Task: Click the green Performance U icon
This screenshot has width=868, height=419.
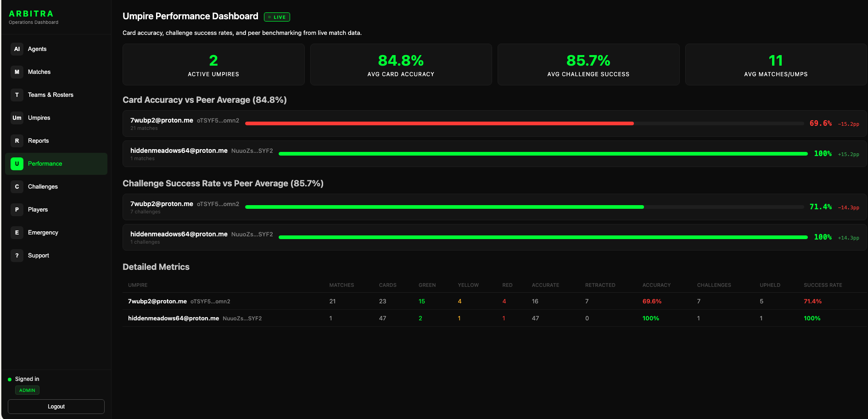Action: pyautogui.click(x=17, y=164)
